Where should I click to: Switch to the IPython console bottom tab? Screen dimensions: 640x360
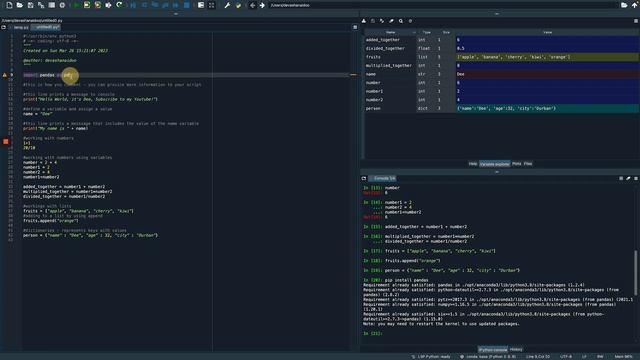[493, 349]
